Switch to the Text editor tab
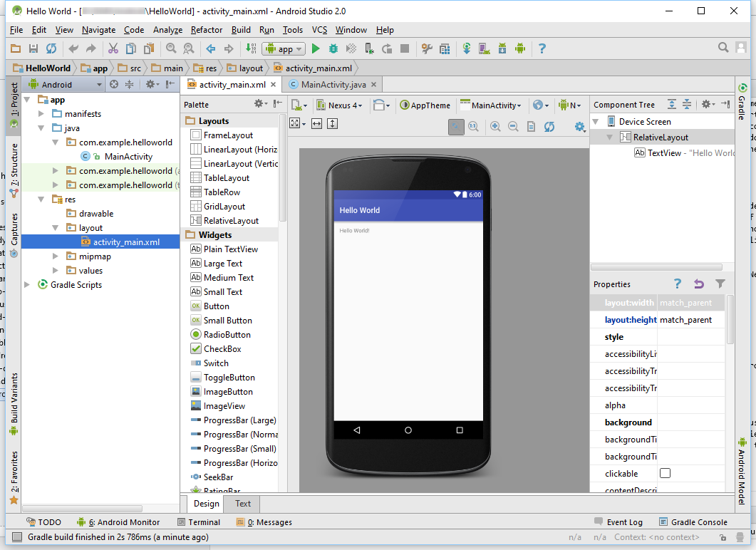 pos(243,504)
